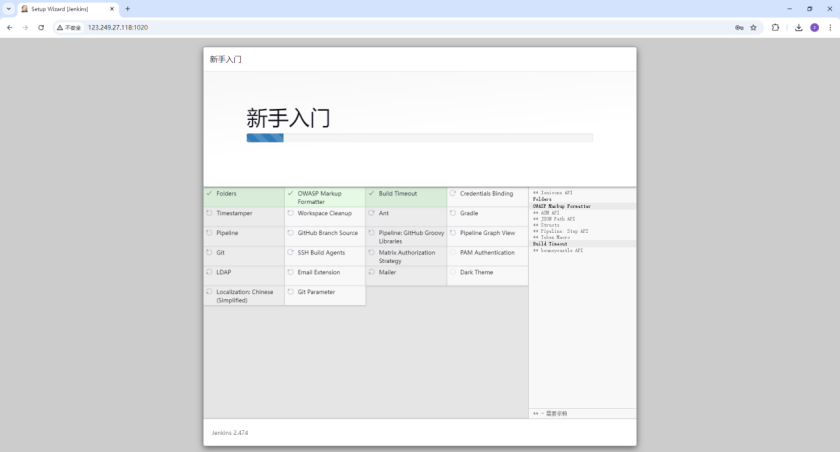840x452 pixels.
Task: Open the browser downloads icon
Action: point(799,27)
